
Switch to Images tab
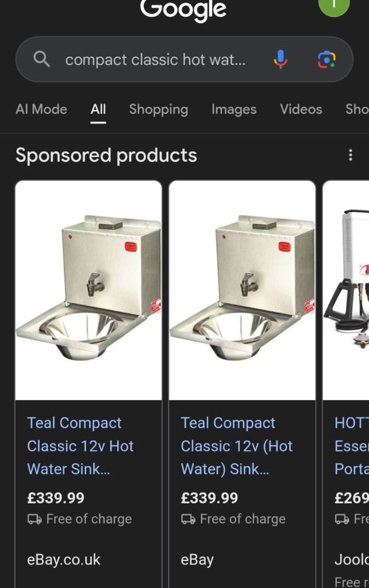tap(234, 109)
